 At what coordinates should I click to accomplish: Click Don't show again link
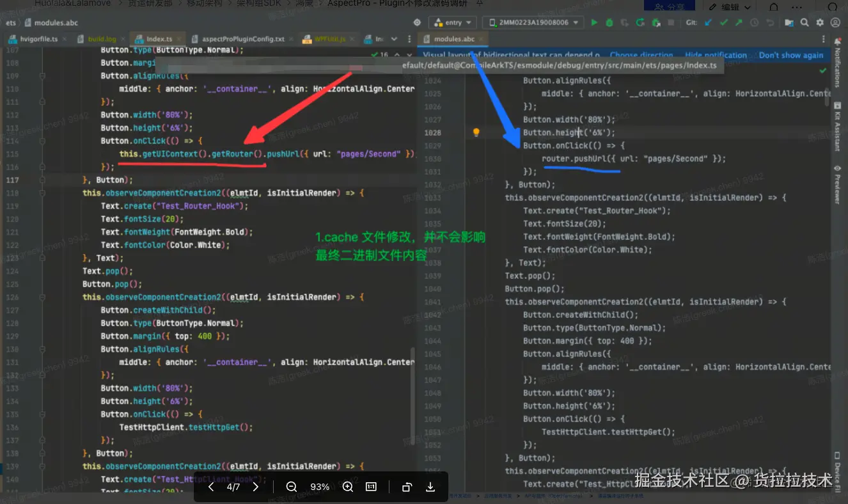(791, 55)
